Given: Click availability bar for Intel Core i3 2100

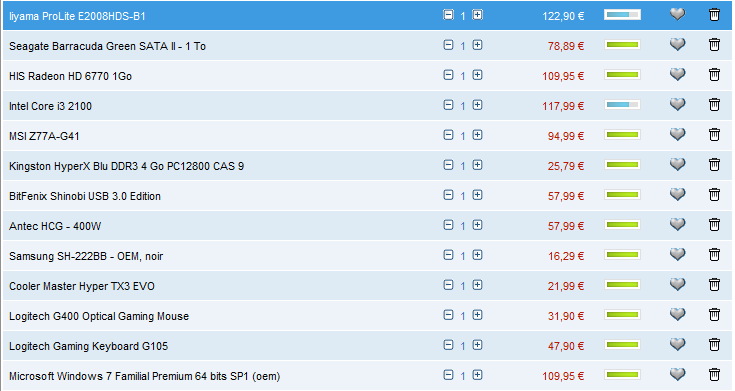Looking at the screenshot, I should 622,105.
